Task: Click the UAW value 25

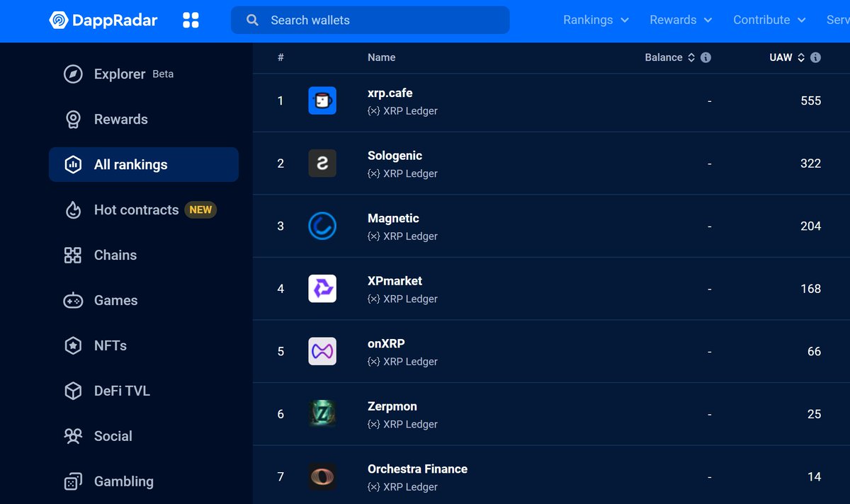Action: click(x=814, y=414)
